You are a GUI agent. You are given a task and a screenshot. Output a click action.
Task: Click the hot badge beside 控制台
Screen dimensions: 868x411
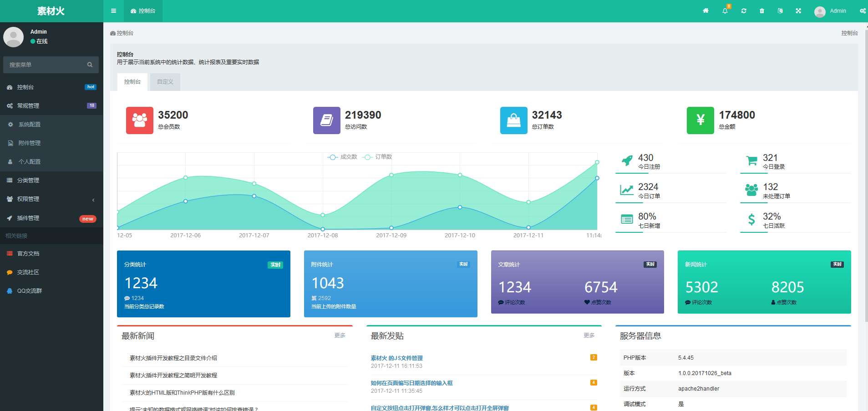point(91,87)
